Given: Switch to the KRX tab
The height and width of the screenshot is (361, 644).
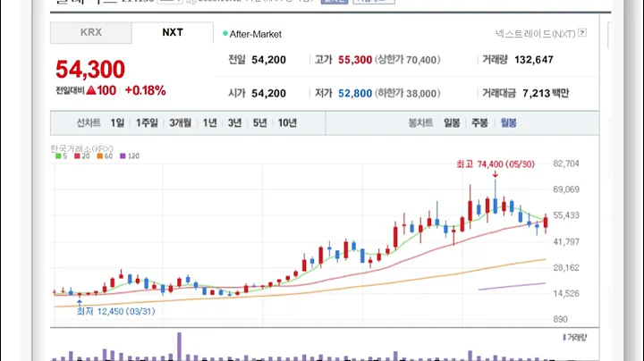Looking at the screenshot, I should 90,32.
